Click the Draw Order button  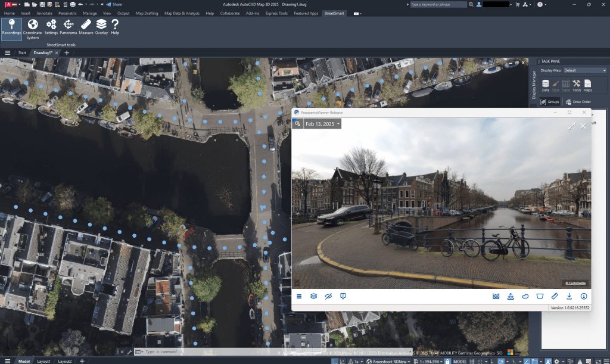(578, 102)
